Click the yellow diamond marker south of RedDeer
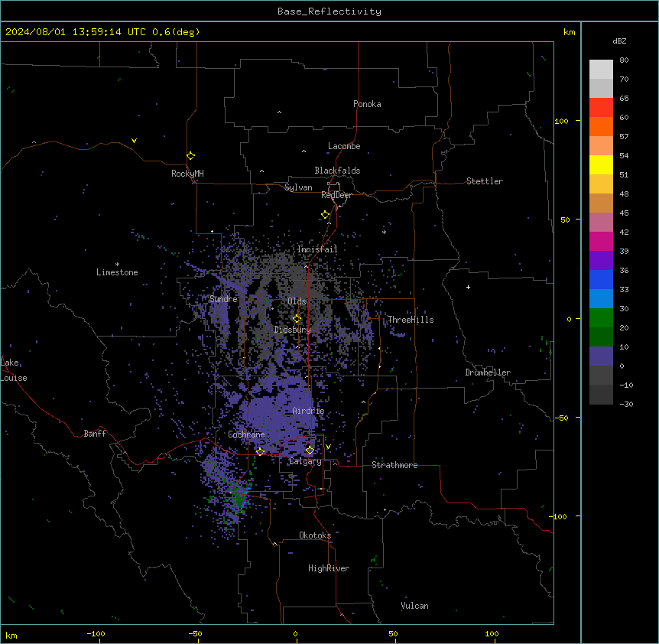This screenshot has height=644, width=659. 326,215
